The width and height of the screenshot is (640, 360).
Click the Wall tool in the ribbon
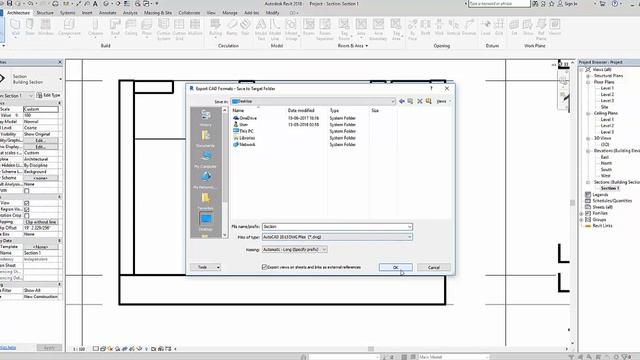tap(16, 27)
